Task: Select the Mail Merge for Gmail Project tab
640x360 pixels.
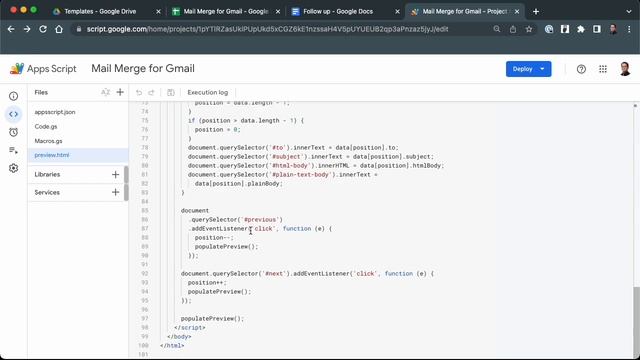Action: coord(464,11)
